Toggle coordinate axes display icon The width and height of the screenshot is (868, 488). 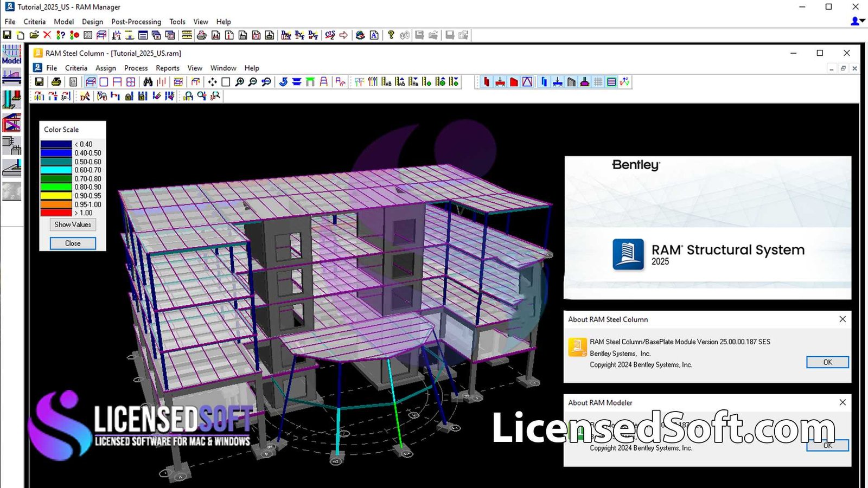(x=625, y=82)
